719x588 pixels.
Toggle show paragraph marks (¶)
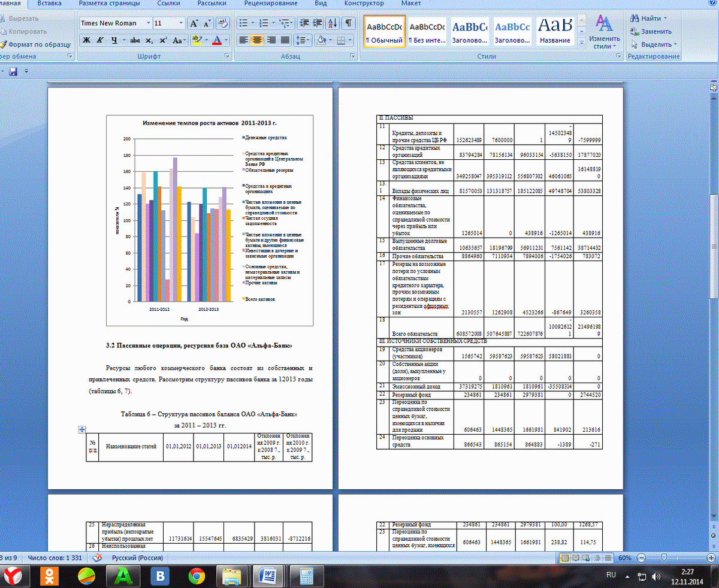[x=348, y=23]
